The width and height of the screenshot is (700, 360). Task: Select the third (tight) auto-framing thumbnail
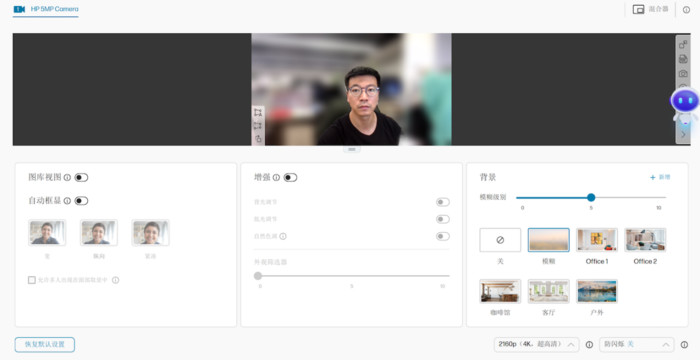[x=150, y=233]
